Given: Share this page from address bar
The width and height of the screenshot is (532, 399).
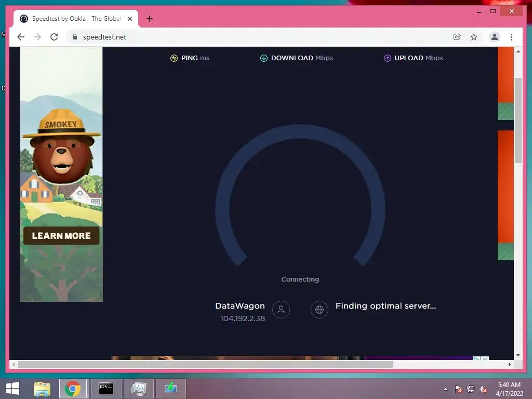Looking at the screenshot, I should tap(457, 37).
